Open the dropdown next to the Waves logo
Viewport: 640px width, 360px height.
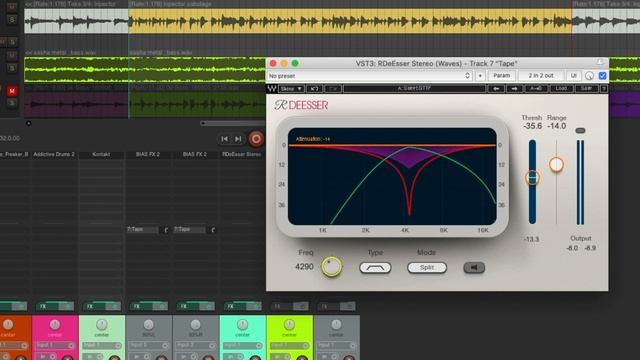tap(292, 89)
